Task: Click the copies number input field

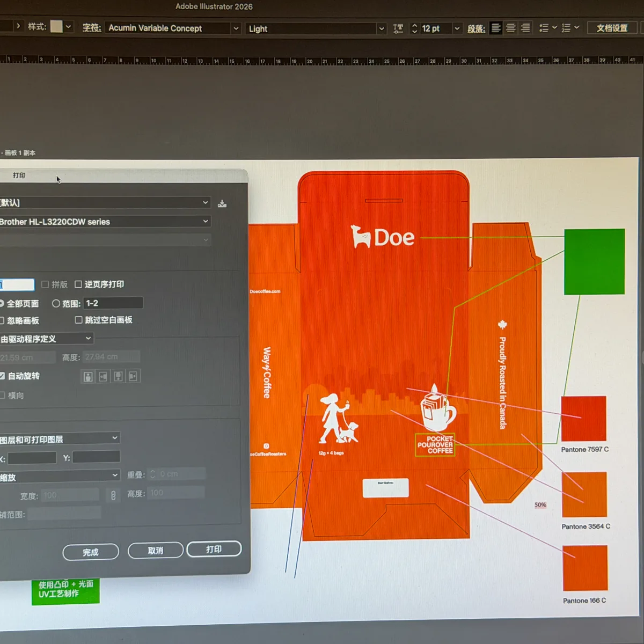Action: click(17, 285)
